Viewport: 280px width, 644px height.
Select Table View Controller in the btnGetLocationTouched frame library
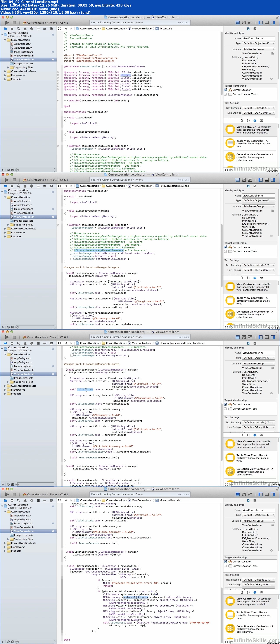coord(250,301)
